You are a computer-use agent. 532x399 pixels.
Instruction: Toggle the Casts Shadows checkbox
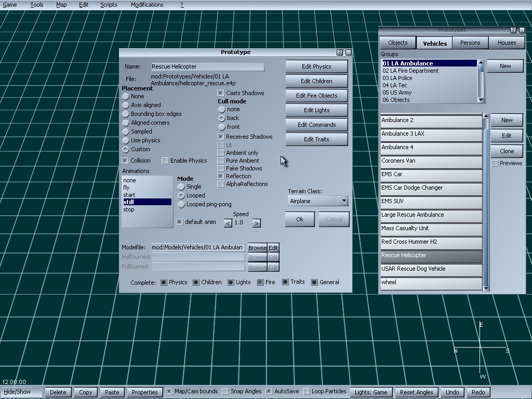[x=220, y=93]
